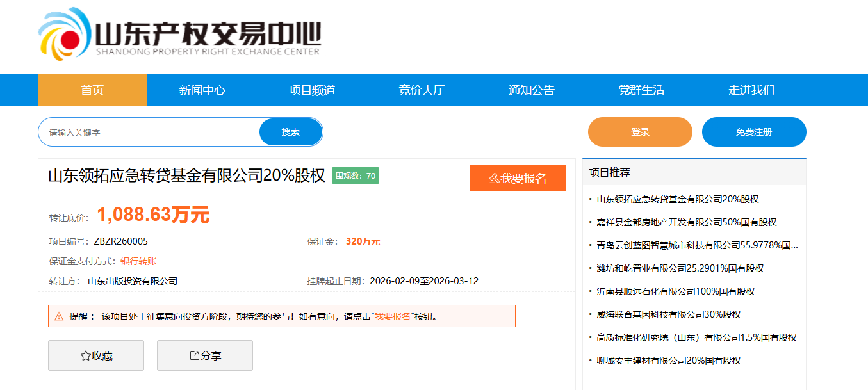This screenshot has width=868, height=390.
Task: Select the 竞价大厅 navigation item
Action: click(x=422, y=90)
